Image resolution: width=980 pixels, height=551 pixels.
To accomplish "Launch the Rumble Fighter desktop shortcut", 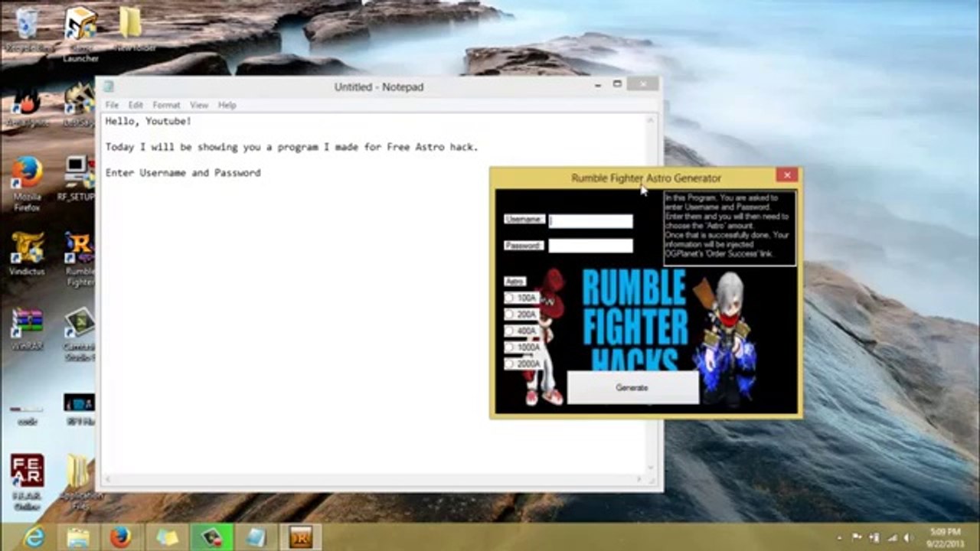I will click(80, 259).
